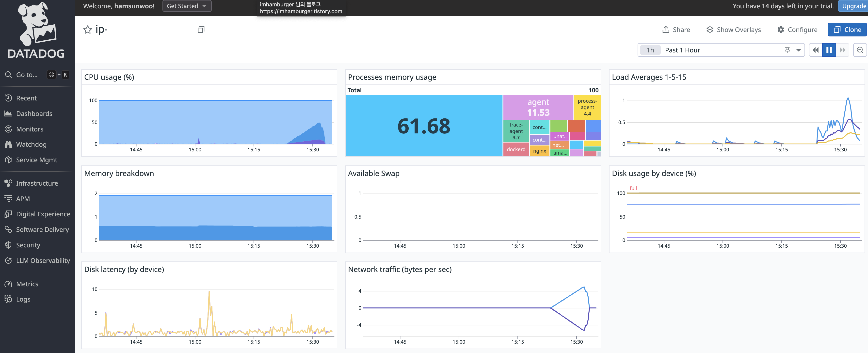Select the blue 61.68 treemap block
Viewport: 868px width, 353px height.
[424, 126]
